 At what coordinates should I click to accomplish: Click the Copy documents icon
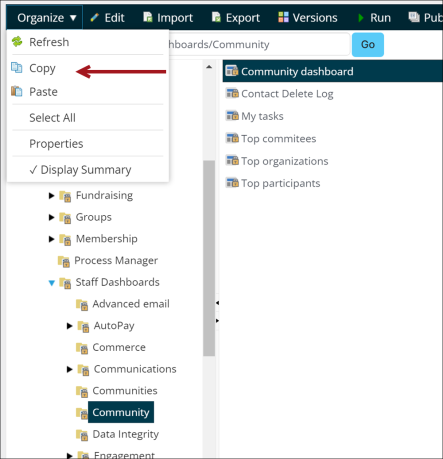[17, 67]
